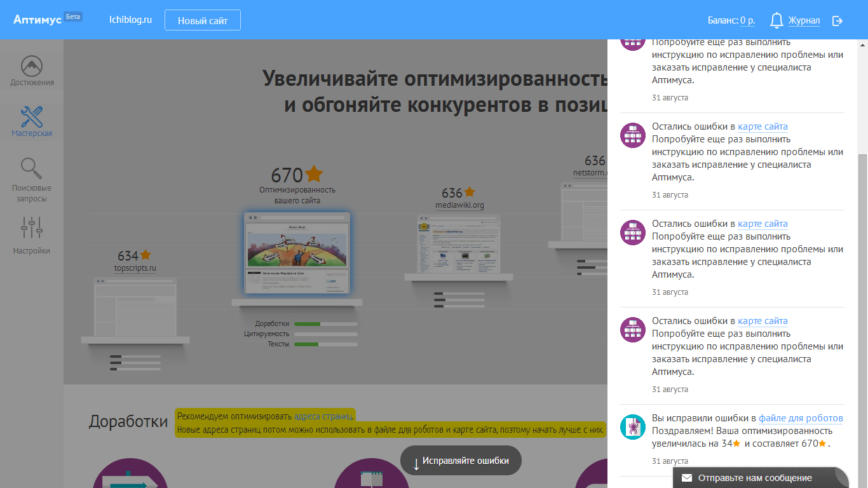Click the notification bell icon
The height and width of the screenshot is (488, 868).
coord(776,20)
